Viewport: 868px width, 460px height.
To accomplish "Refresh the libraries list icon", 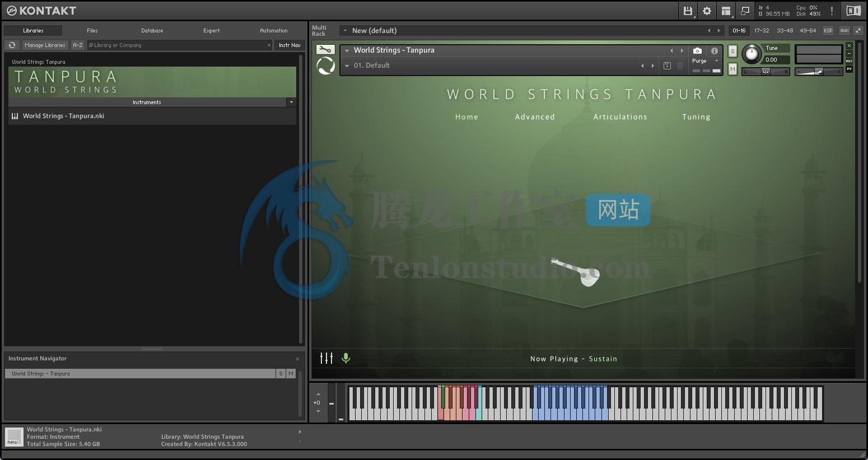I will click(12, 45).
